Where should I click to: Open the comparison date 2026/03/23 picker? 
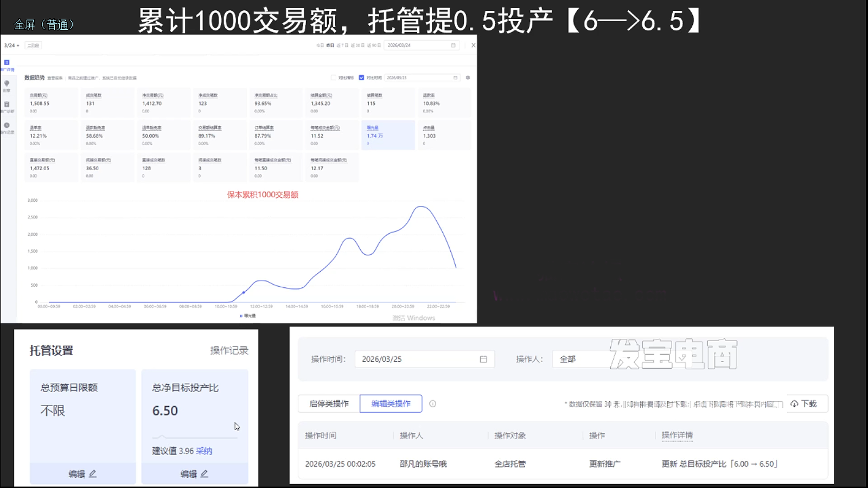(x=422, y=78)
